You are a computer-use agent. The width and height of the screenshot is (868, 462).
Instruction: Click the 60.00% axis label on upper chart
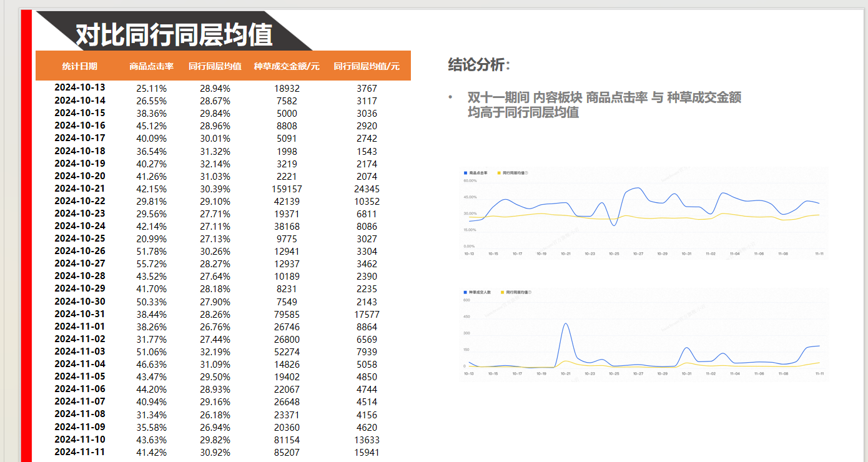coord(470,181)
